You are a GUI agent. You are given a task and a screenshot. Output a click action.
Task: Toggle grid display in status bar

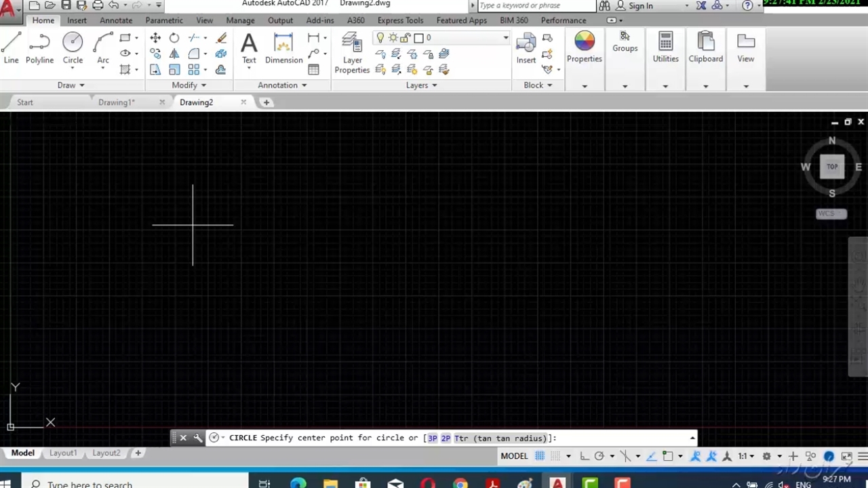[x=540, y=456]
